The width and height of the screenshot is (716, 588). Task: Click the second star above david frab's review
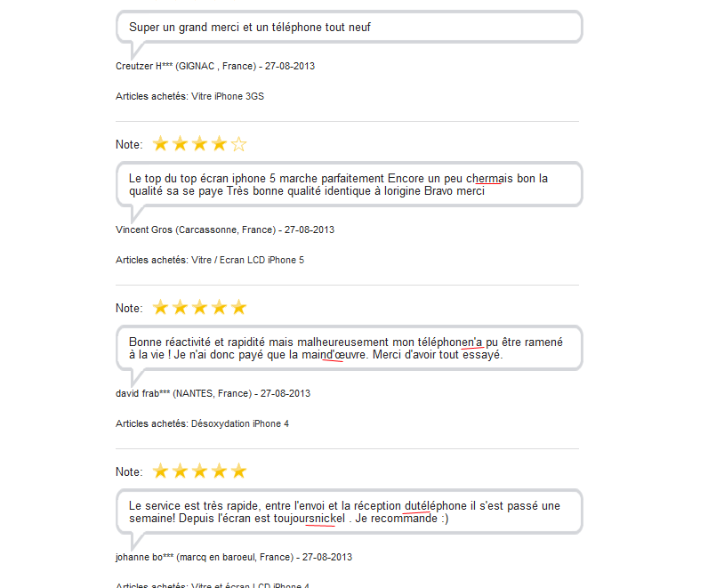point(181,308)
